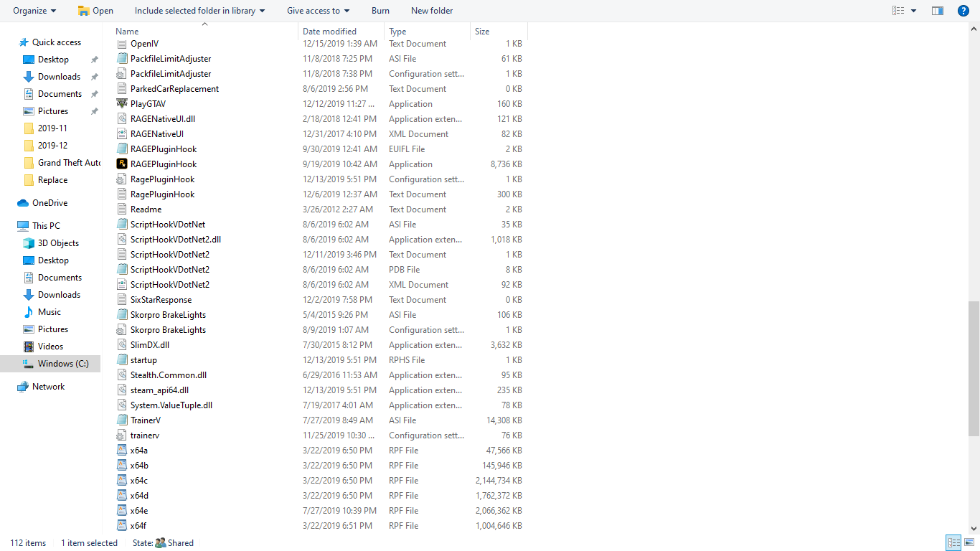Select the RAGENativeUI XML Document name
Viewport: 980px width, 551px height.
[x=157, y=134]
